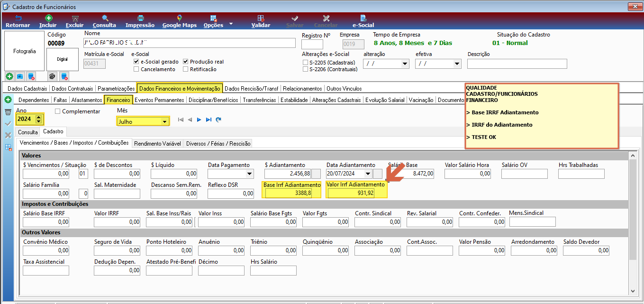Click the Excluir trash toolbar icon
The image size is (644, 304).
(74, 18)
